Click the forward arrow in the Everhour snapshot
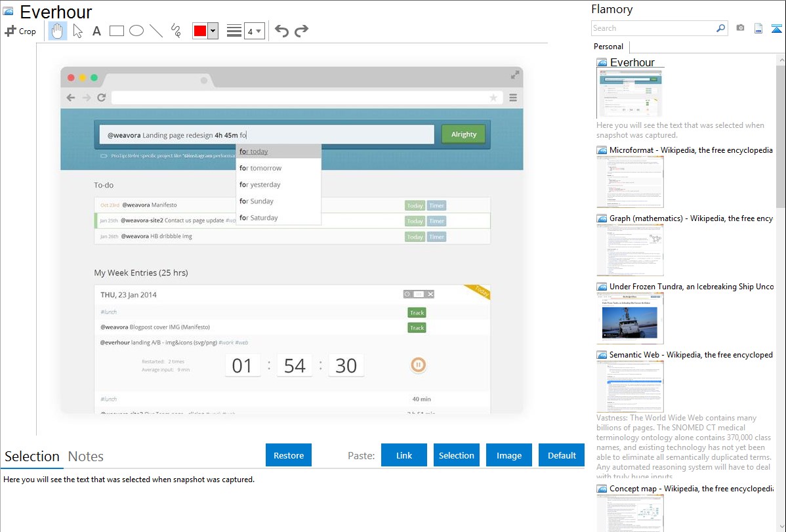The height and width of the screenshot is (532, 786). (86, 98)
